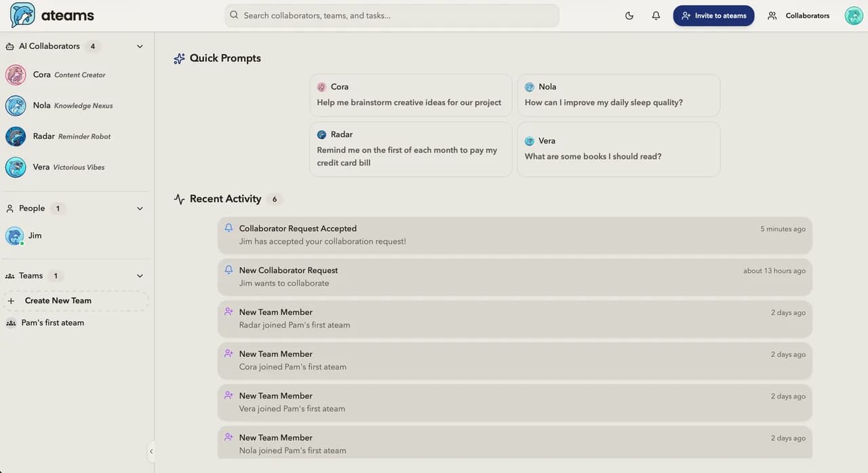Click your profile avatar in the header
Viewport: 868px width, 473px height.
pos(853,15)
